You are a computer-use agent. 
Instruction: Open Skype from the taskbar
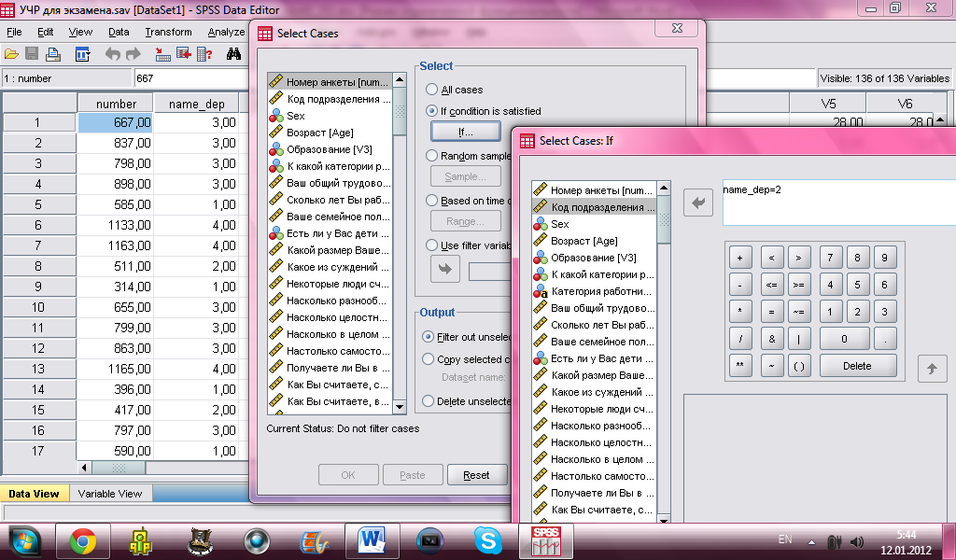point(488,541)
